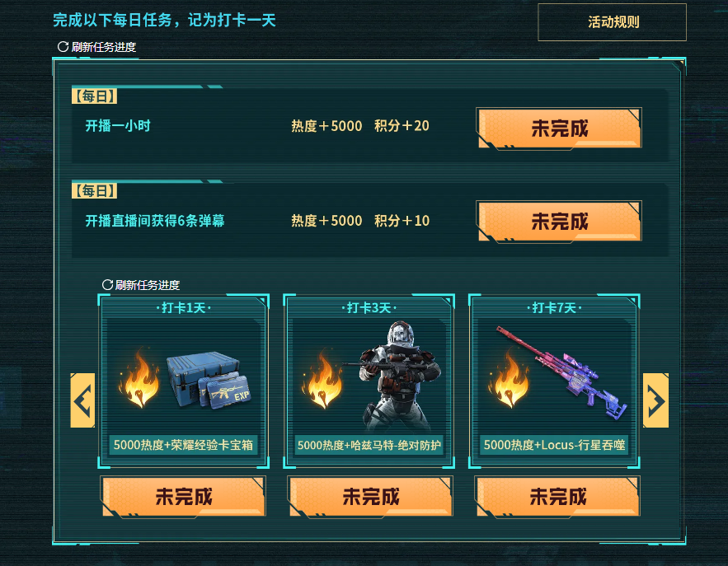Click 未完成 for 6条弹幕 task
The height and width of the screenshot is (566, 728).
click(560, 222)
